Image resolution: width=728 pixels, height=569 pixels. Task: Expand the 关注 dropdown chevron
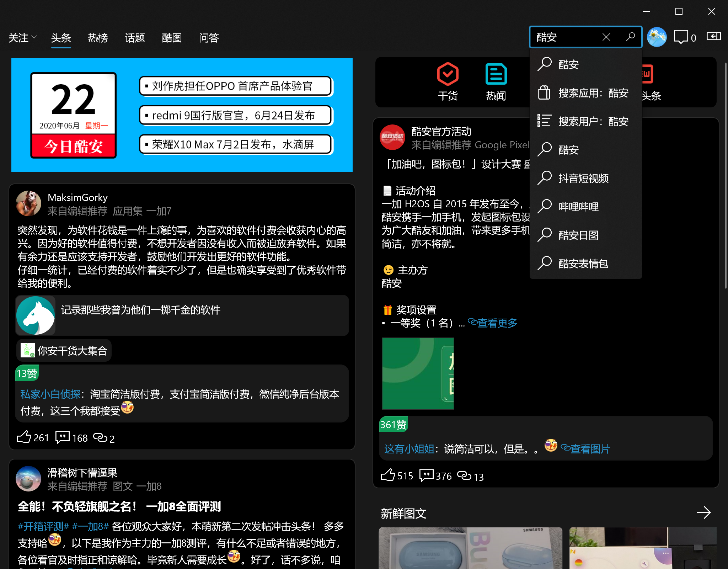coord(34,37)
